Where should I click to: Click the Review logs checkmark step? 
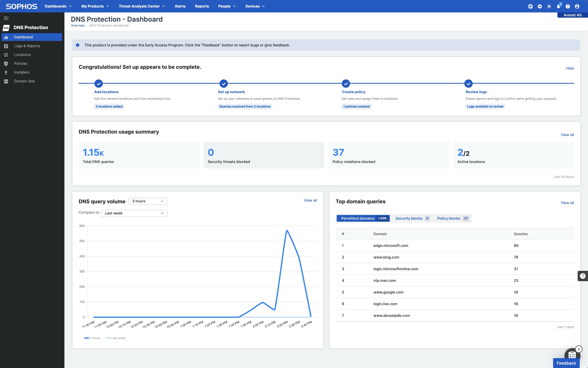click(469, 83)
